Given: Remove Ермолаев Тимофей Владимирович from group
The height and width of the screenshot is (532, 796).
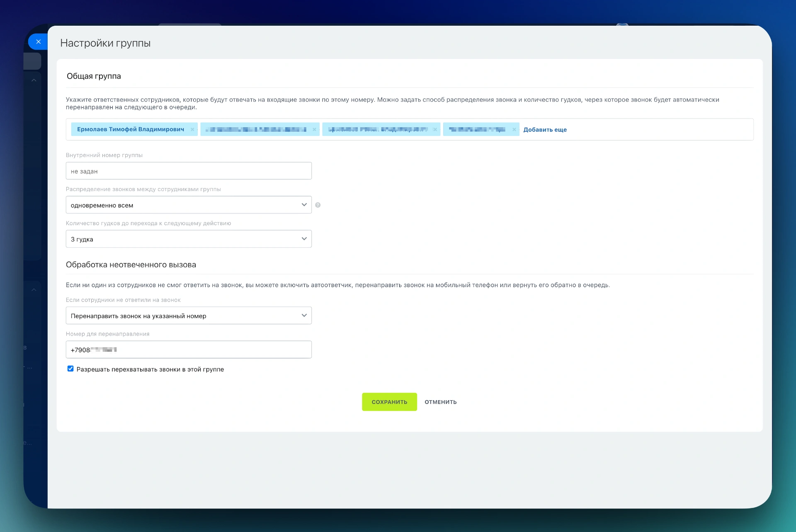Looking at the screenshot, I should (192, 130).
